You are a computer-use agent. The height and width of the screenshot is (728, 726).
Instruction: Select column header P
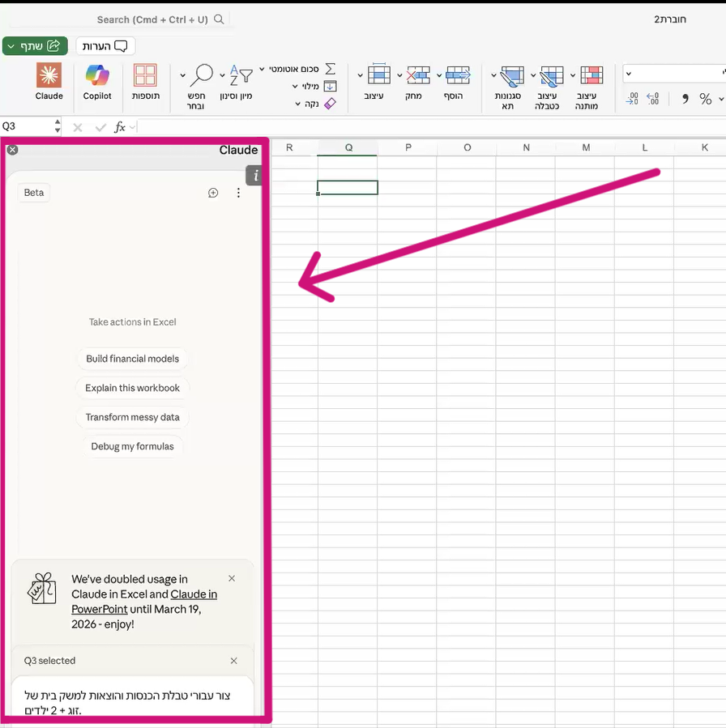tap(408, 147)
